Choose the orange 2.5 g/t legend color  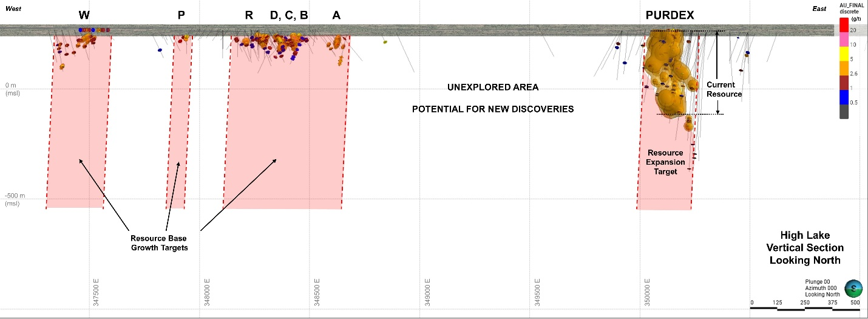[x=844, y=69]
